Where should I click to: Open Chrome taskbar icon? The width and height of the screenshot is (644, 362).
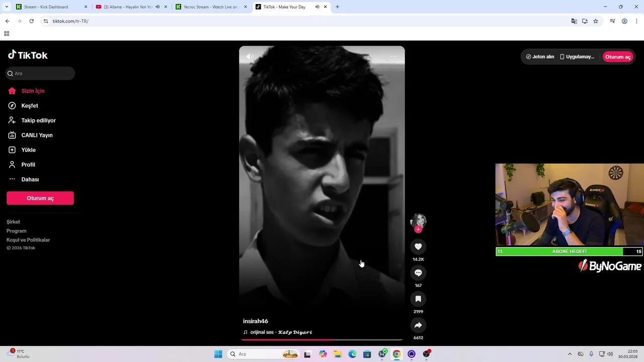(x=397, y=354)
